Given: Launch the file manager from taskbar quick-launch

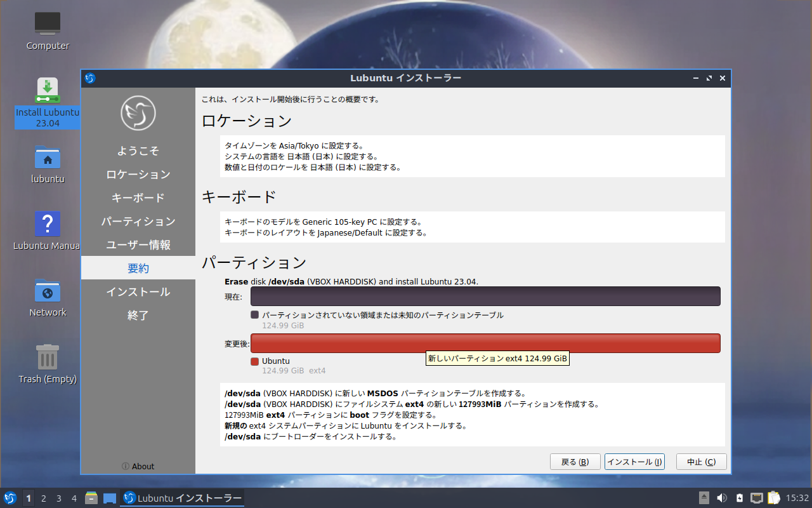Looking at the screenshot, I should [x=91, y=498].
